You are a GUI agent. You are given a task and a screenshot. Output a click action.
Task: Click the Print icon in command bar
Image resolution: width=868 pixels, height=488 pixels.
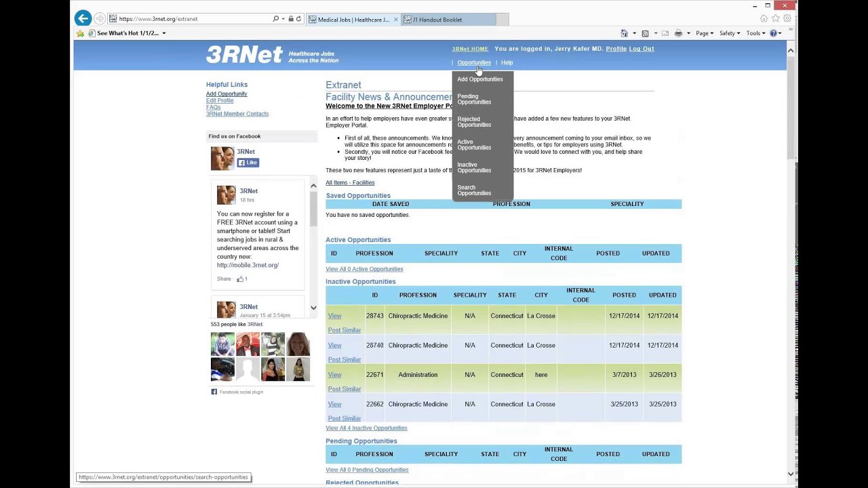(678, 33)
